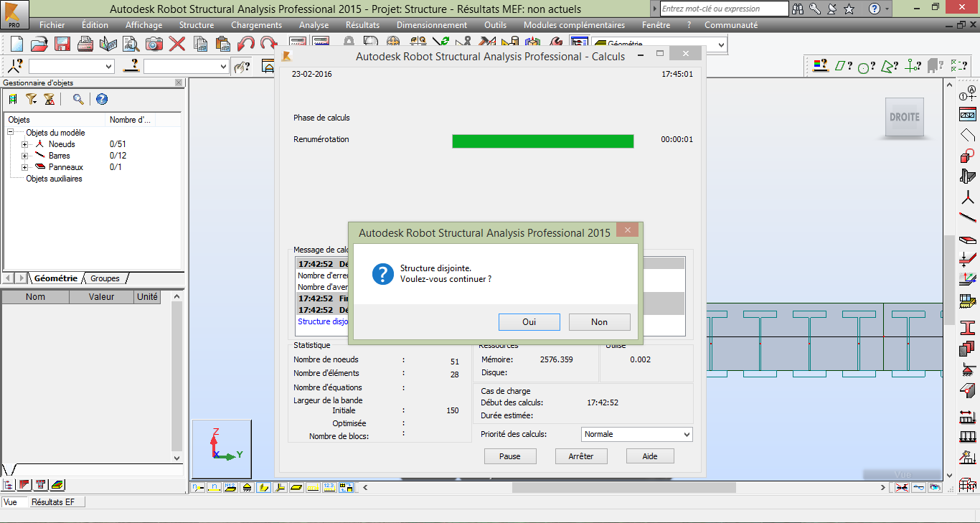Image resolution: width=980 pixels, height=523 pixels.
Task: Click the New project icon
Action: [x=17, y=44]
